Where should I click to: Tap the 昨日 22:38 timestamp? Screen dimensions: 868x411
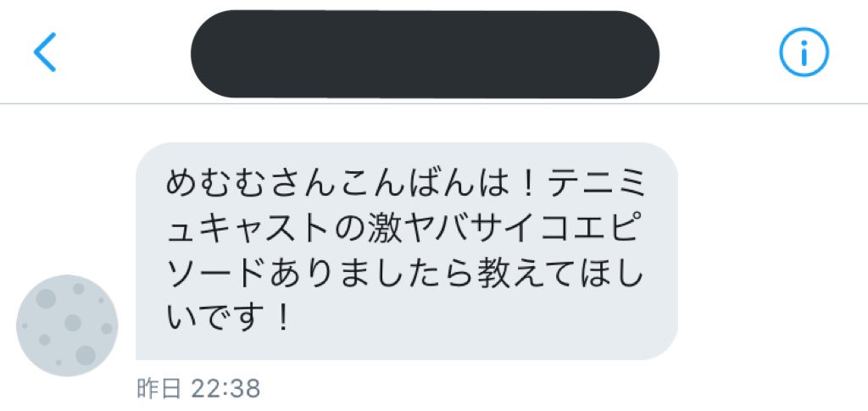pyautogui.click(x=198, y=390)
